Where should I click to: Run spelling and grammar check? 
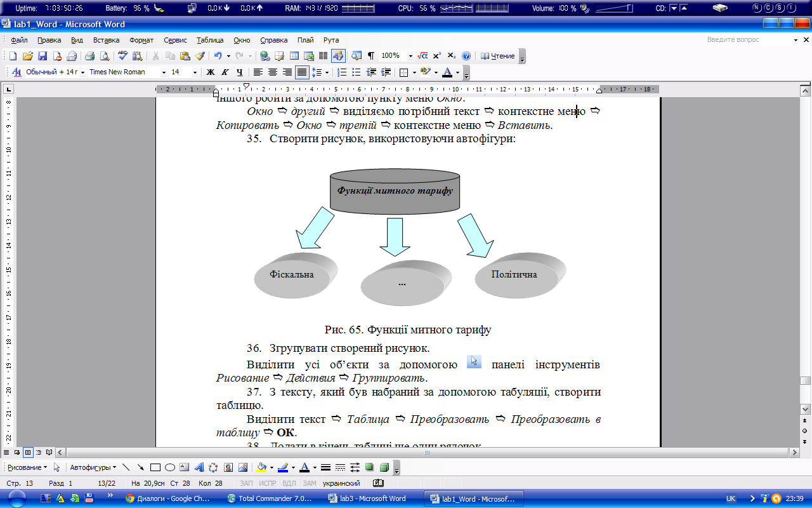point(123,56)
